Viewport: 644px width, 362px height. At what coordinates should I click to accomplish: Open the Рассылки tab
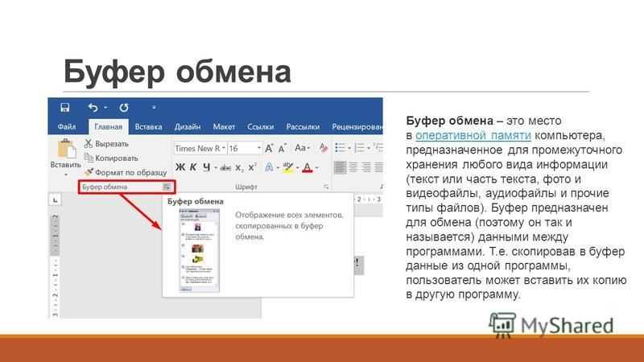(303, 127)
